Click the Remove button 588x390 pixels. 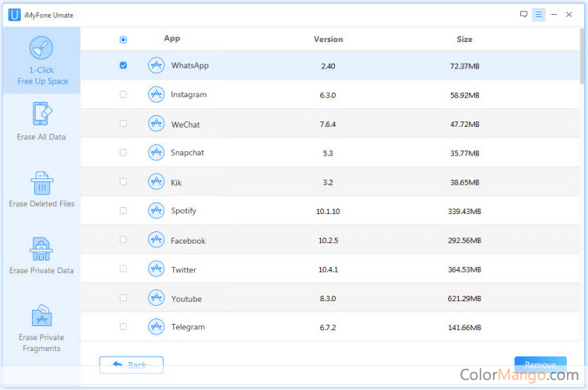pyautogui.click(x=540, y=364)
